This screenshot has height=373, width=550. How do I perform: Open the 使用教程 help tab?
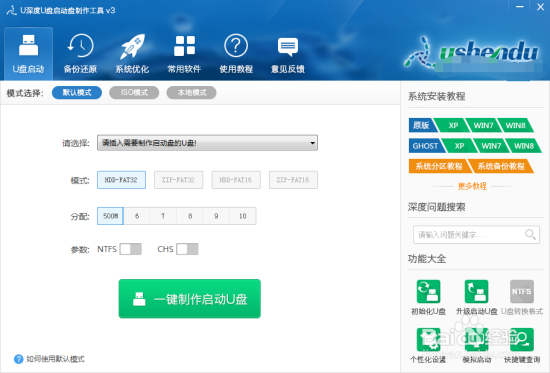pos(236,54)
